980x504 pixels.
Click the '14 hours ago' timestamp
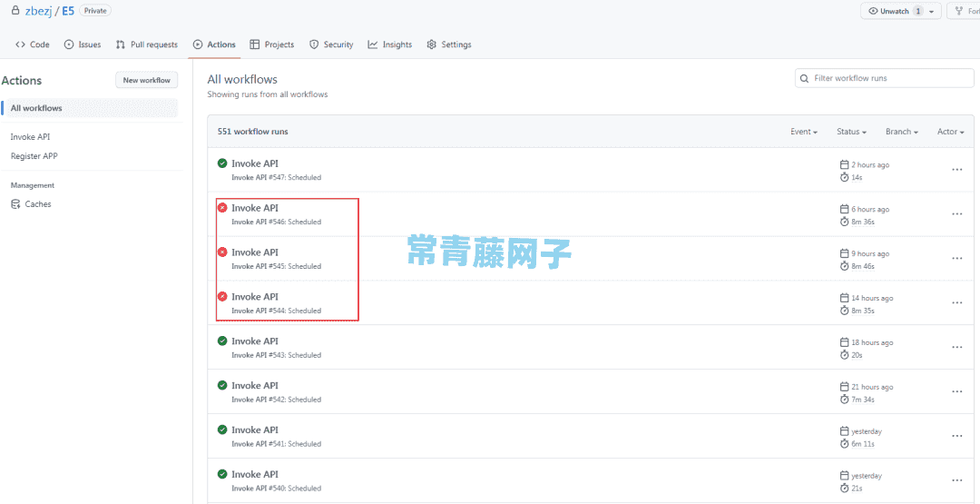point(872,298)
